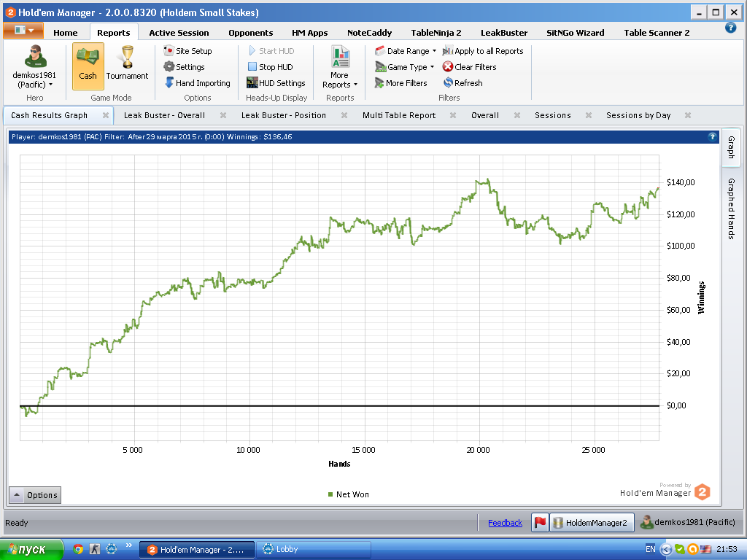Open the Game Type filter dropdown
Viewport: 747px width, 560px height.
coord(404,67)
